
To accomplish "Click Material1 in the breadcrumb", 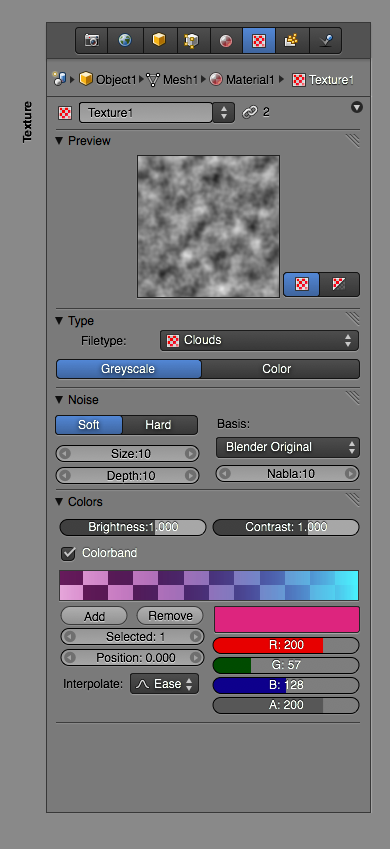I will click(250, 80).
